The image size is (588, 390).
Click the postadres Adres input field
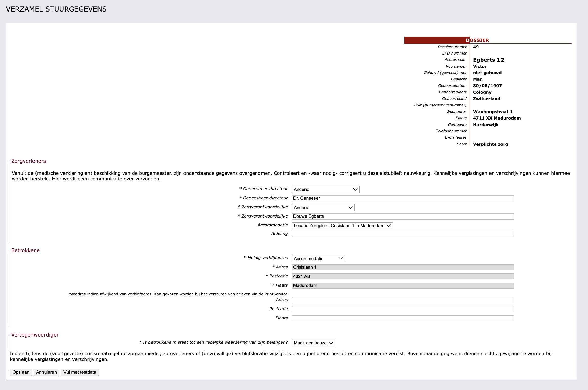tap(403, 300)
